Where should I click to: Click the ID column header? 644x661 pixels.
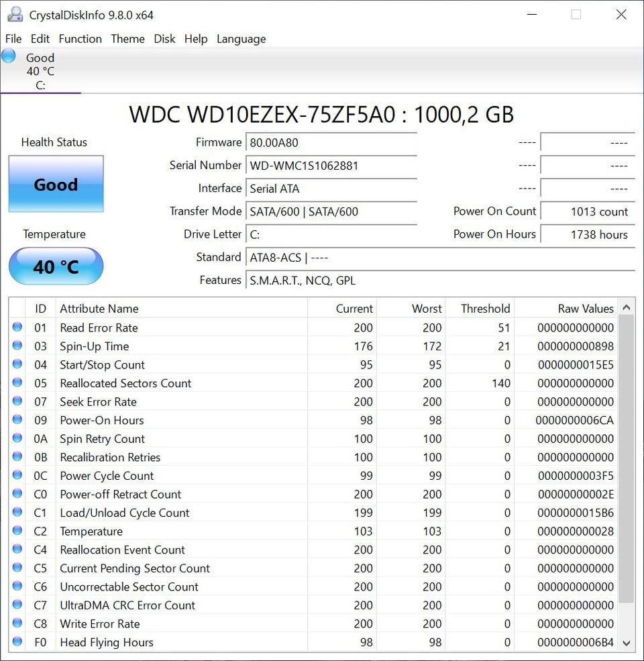pos(40,308)
